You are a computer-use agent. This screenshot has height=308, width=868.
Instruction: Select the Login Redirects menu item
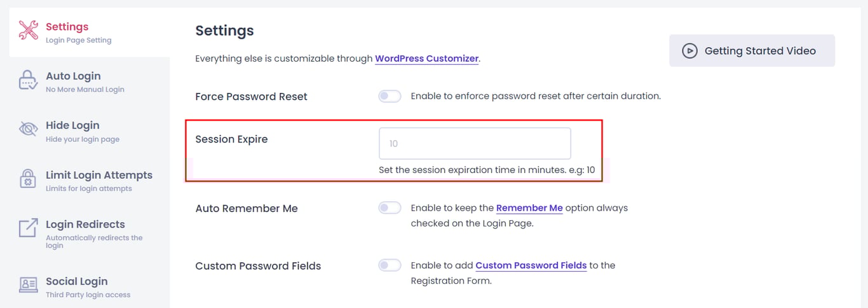click(x=85, y=225)
